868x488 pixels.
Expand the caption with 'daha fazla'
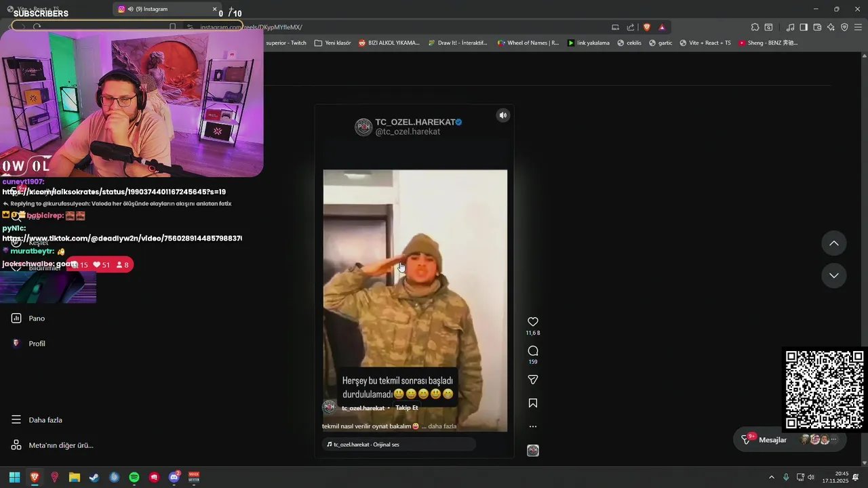point(442,426)
